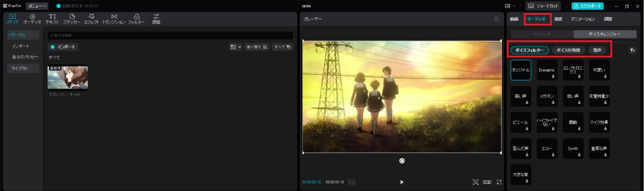Select the ボイスの特徴 category pill
Image resolution: width=644 pixels, height=191 pixels.
[x=568, y=50]
